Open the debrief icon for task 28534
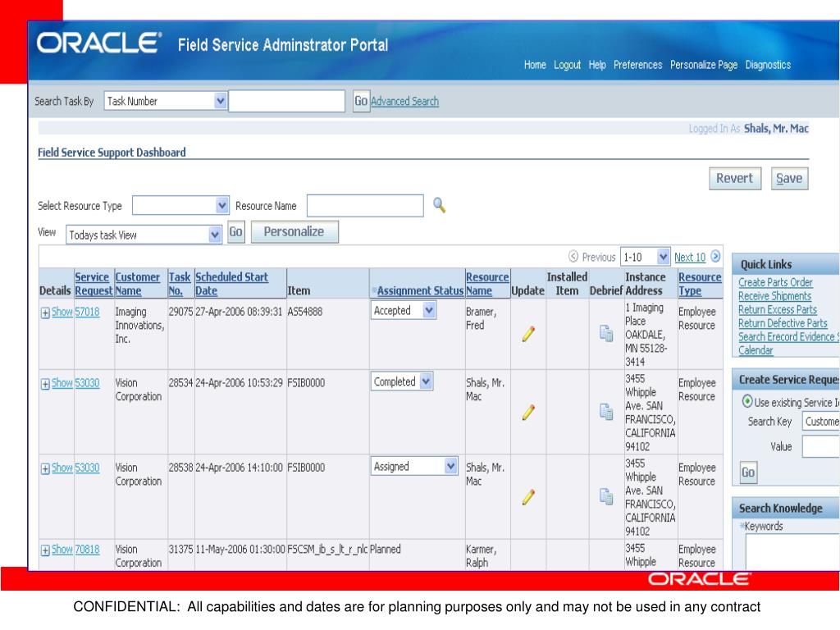This screenshot has height=630, width=840. (606, 412)
